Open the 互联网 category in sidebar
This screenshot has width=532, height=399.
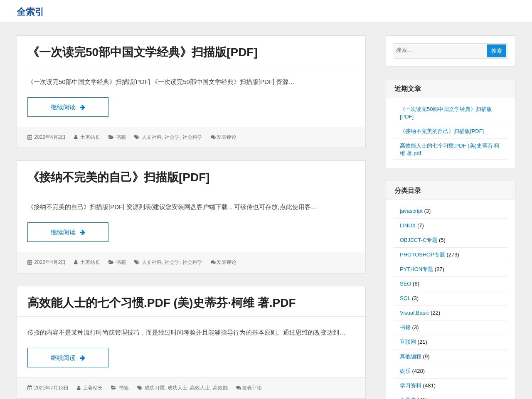407,342
